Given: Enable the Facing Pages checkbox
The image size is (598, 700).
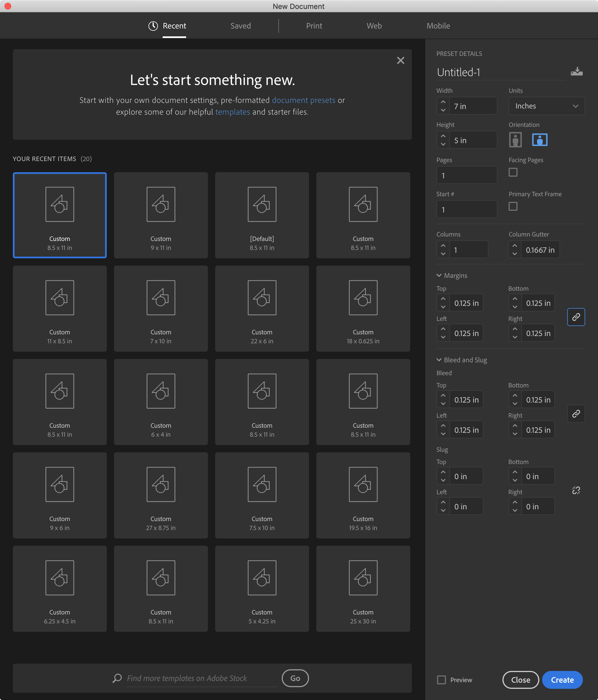Looking at the screenshot, I should [x=513, y=172].
